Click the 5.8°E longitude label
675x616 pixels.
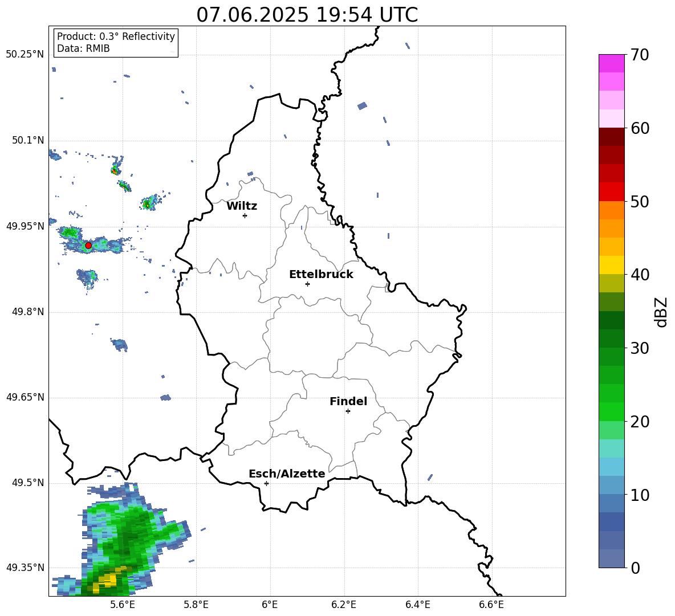[x=196, y=605]
